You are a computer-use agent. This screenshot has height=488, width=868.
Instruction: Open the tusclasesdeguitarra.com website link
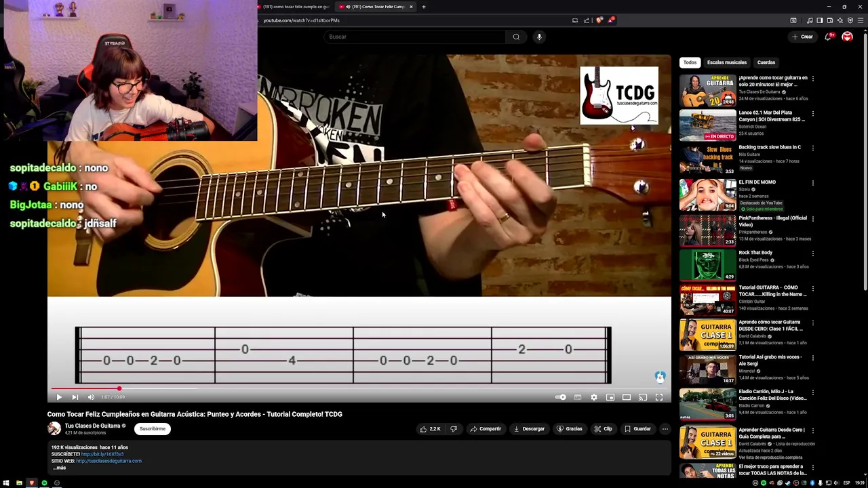pos(108,461)
